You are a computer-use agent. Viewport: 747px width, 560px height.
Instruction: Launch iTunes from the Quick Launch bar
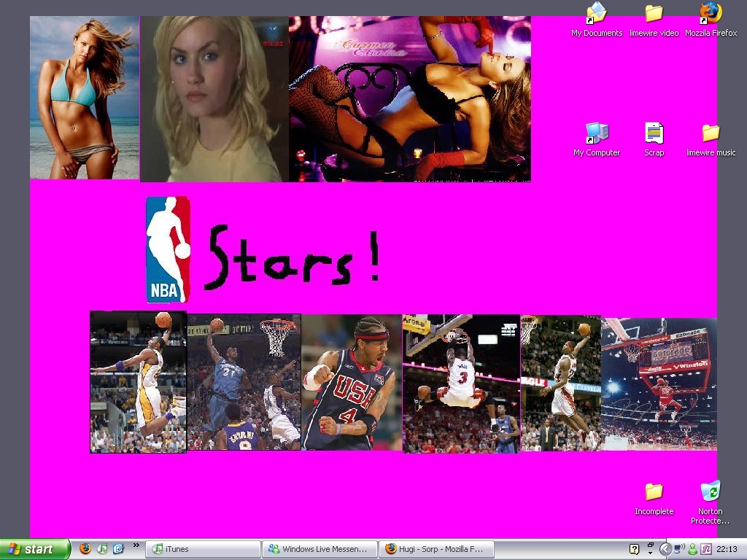click(102, 548)
